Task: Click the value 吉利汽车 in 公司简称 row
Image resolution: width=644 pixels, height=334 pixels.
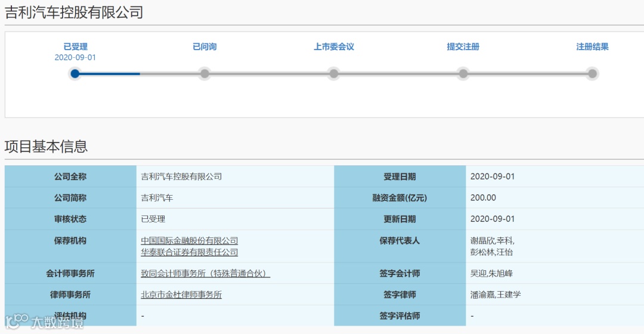Action: [157, 198]
